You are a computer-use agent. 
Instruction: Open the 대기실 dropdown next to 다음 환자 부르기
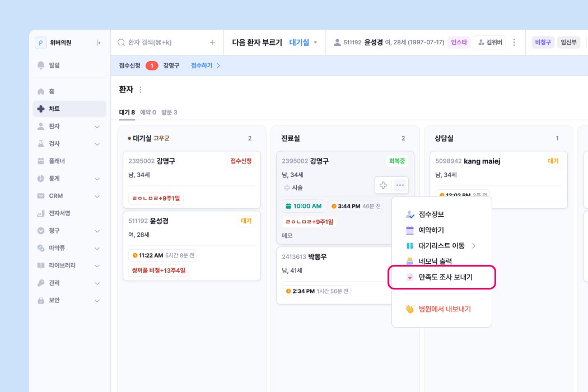tap(304, 43)
